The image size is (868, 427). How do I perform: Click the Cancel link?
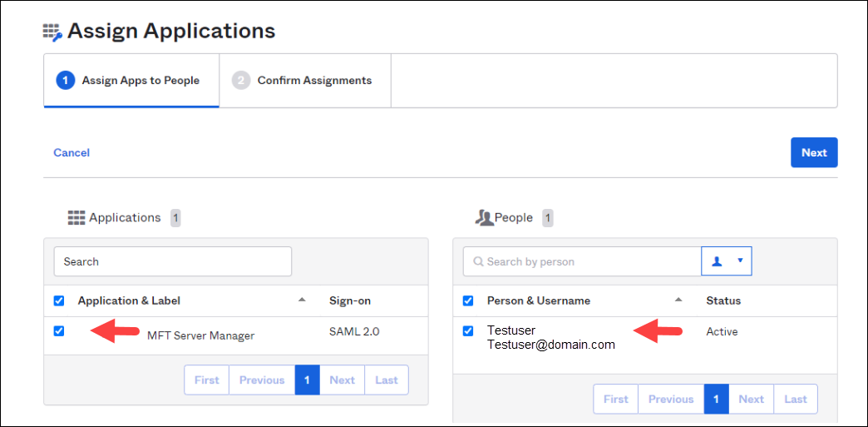72,152
